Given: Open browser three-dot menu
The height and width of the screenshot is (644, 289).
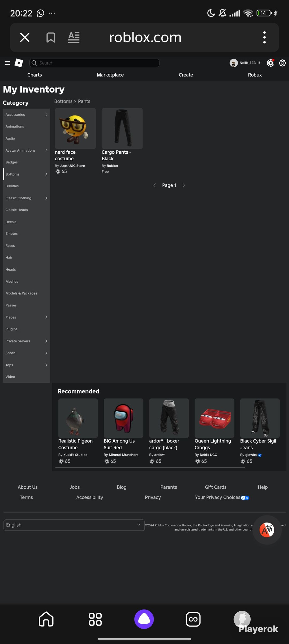Looking at the screenshot, I should [x=264, y=37].
